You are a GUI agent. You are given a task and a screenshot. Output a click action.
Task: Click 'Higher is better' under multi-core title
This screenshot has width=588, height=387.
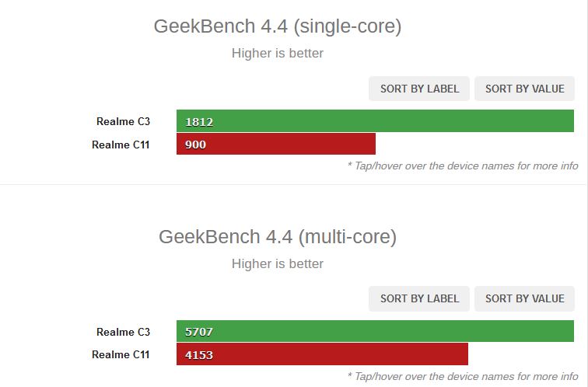point(278,263)
